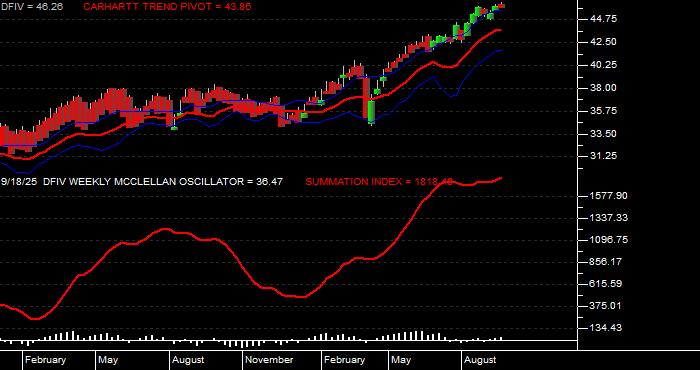Click the summation index line's final point

click(501, 178)
